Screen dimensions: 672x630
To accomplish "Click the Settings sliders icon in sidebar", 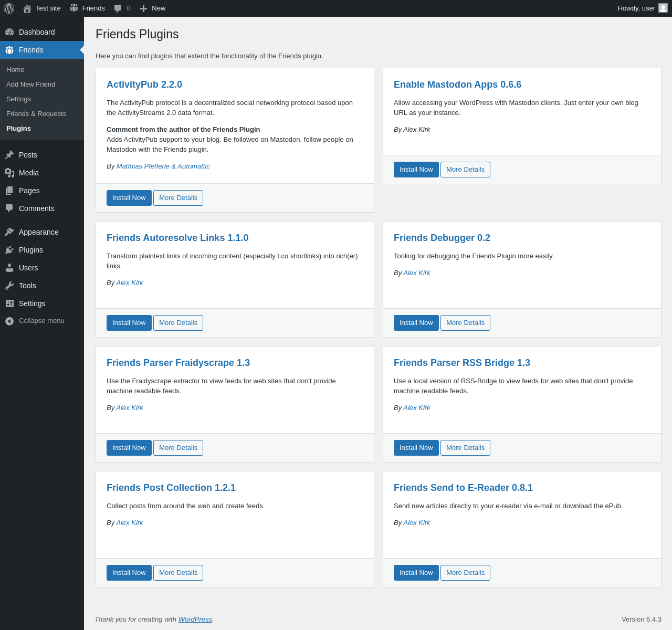I will 9,303.
